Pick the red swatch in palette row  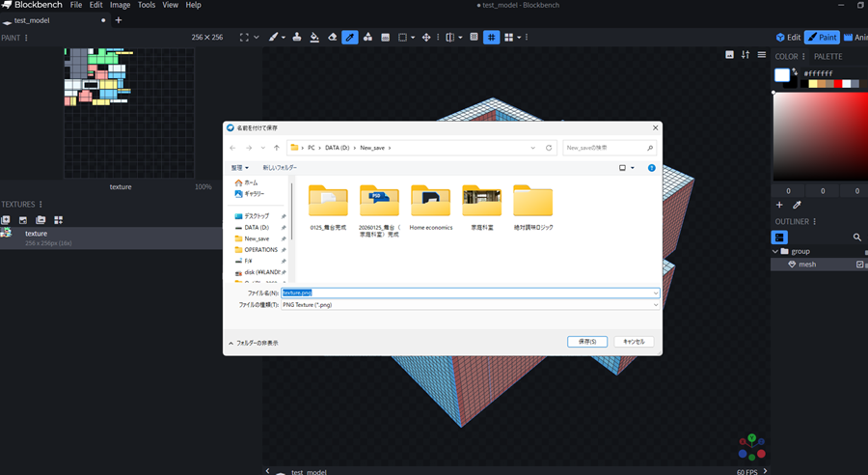[x=837, y=84]
